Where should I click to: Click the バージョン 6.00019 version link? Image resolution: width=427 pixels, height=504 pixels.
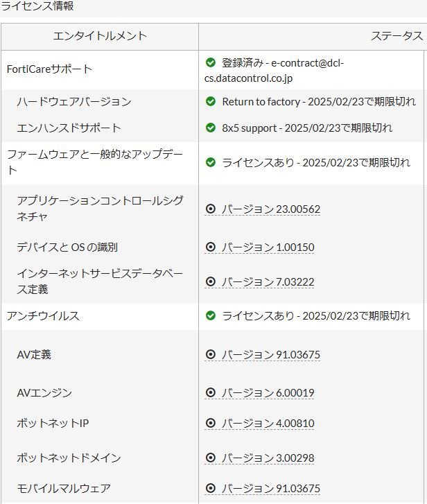268,393
